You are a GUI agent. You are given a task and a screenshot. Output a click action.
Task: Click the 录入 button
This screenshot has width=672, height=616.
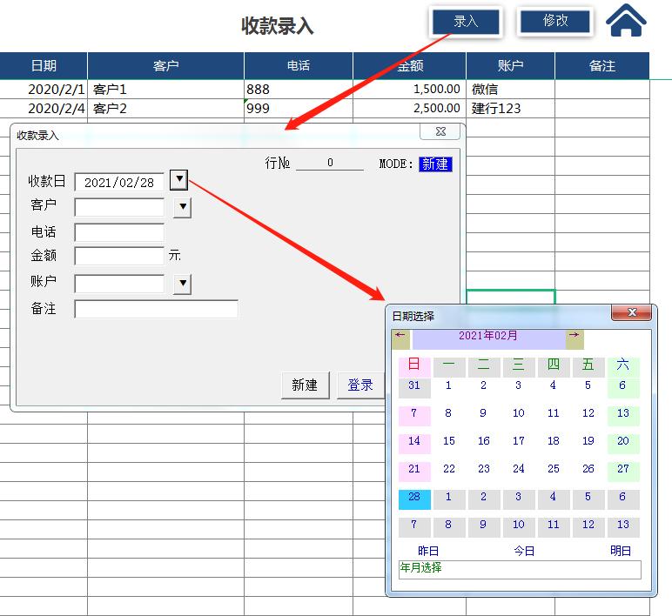tap(466, 22)
